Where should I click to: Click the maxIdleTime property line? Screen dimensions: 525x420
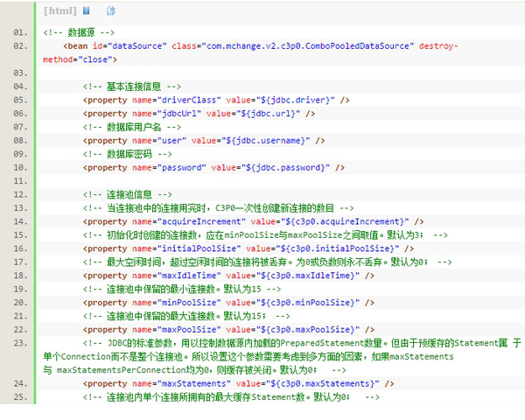pos(228,276)
